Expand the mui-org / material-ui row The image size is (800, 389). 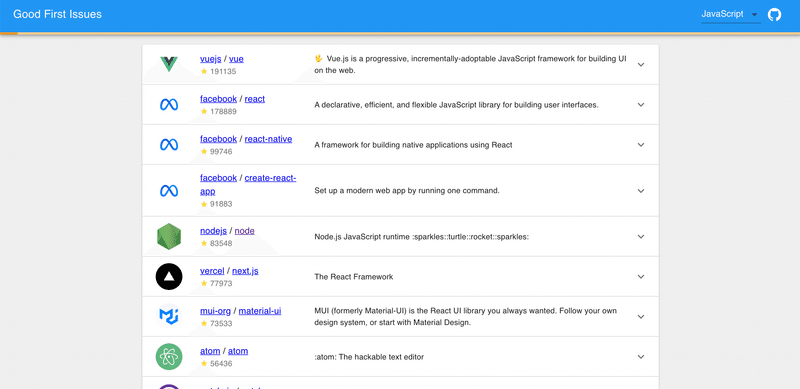[x=641, y=317]
